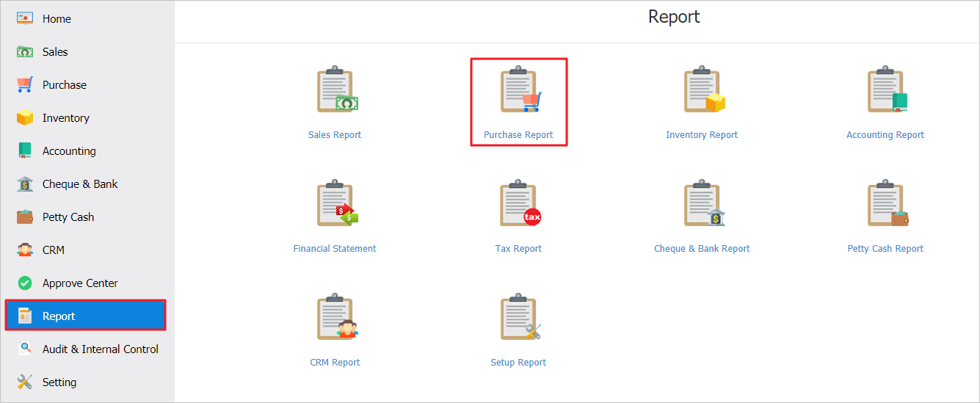Click the Sales money icon in sidebar
This screenshot has width=980, height=403.
coord(25,52)
